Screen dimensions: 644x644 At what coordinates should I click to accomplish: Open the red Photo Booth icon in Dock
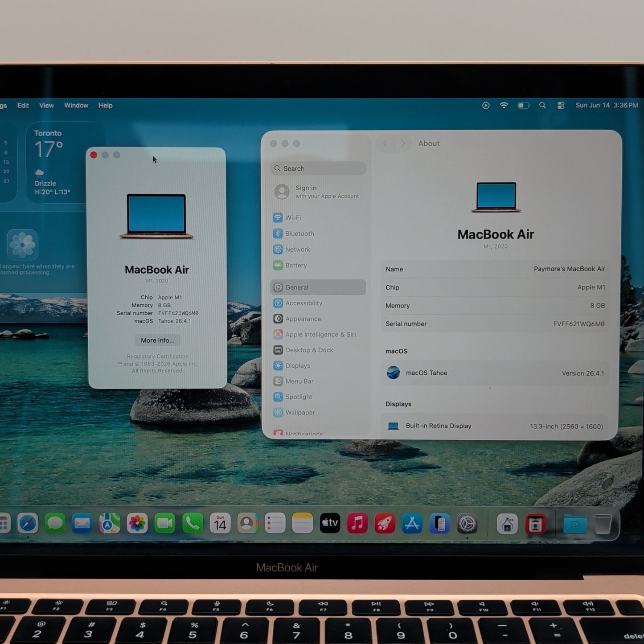click(x=535, y=524)
